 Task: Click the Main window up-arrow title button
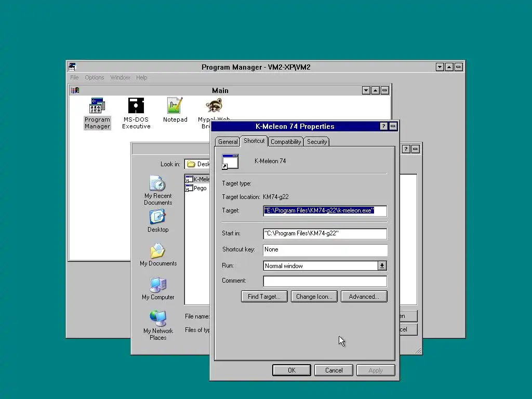click(x=375, y=90)
